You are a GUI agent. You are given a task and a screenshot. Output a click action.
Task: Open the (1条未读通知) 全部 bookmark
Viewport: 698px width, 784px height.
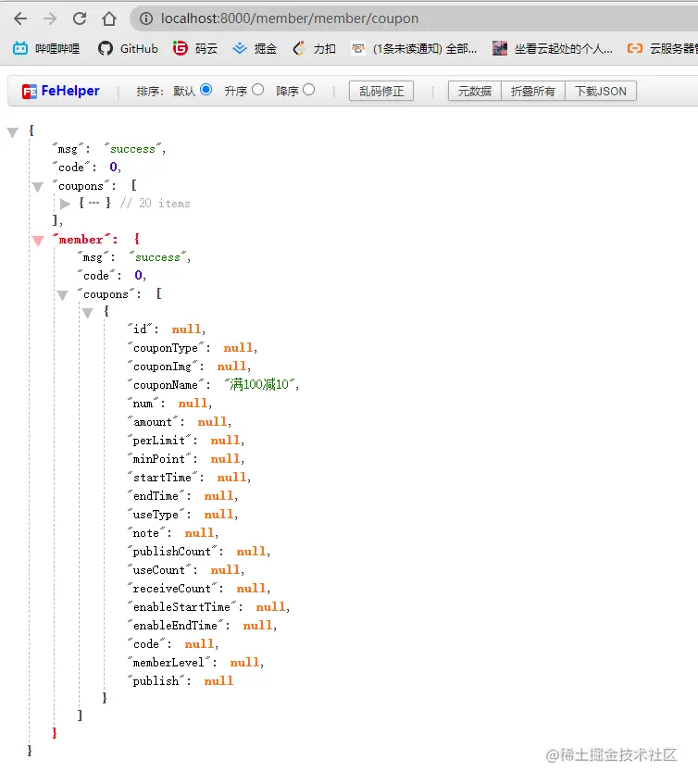coord(414,48)
